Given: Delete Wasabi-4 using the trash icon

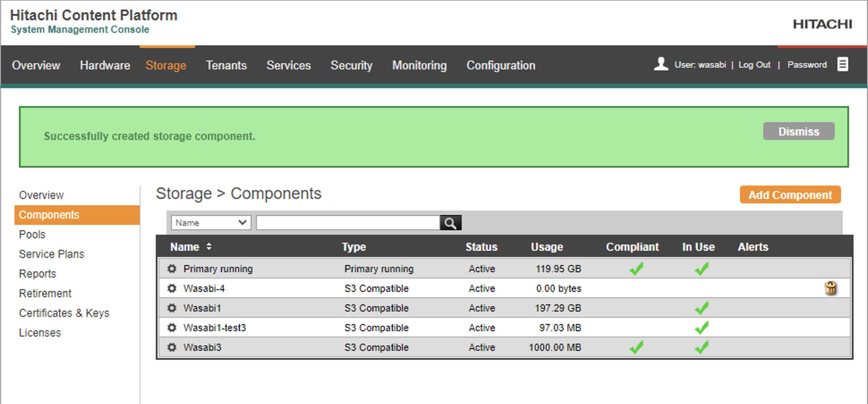Looking at the screenshot, I should coord(830,288).
